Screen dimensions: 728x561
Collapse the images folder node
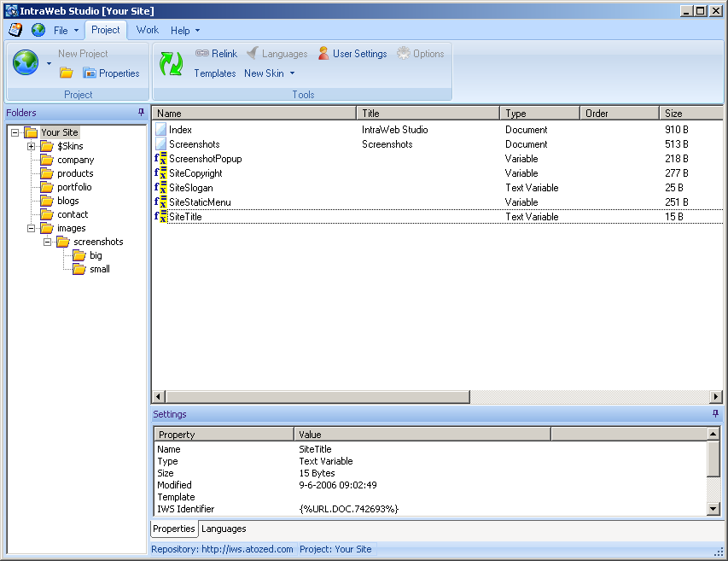pyautogui.click(x=32, y=228)
